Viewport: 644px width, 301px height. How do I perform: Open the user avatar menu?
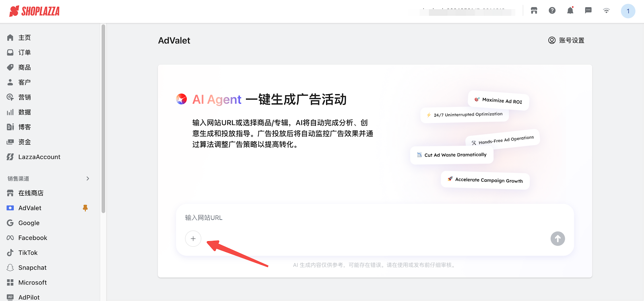(x=627, y=11)
